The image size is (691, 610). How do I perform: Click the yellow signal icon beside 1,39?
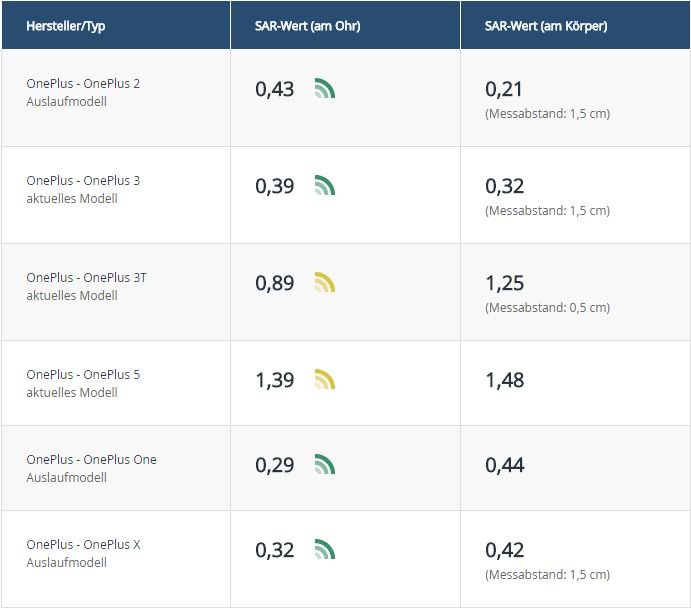pyautogui.click(x=325, y=379)
